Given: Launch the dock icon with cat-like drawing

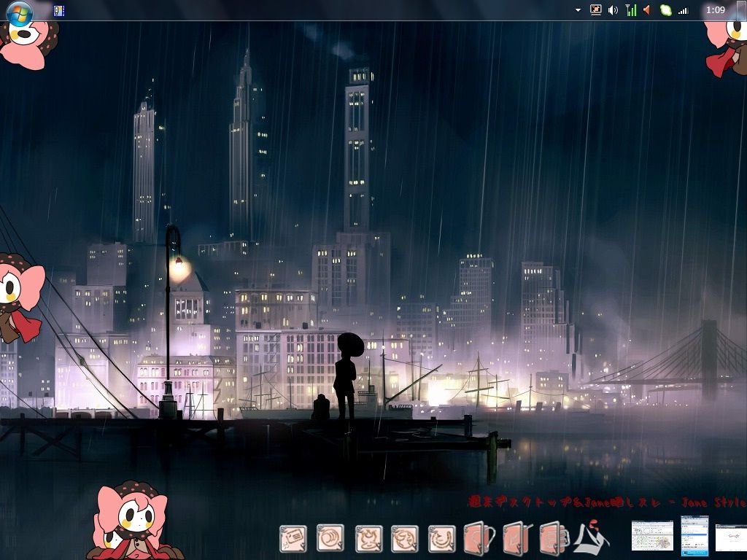Looking at the screenshot, I should pos(368,539).
